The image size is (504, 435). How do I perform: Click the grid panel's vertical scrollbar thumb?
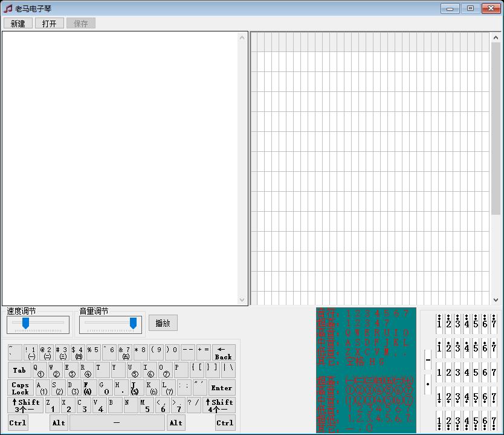click(x=496, y=128)
